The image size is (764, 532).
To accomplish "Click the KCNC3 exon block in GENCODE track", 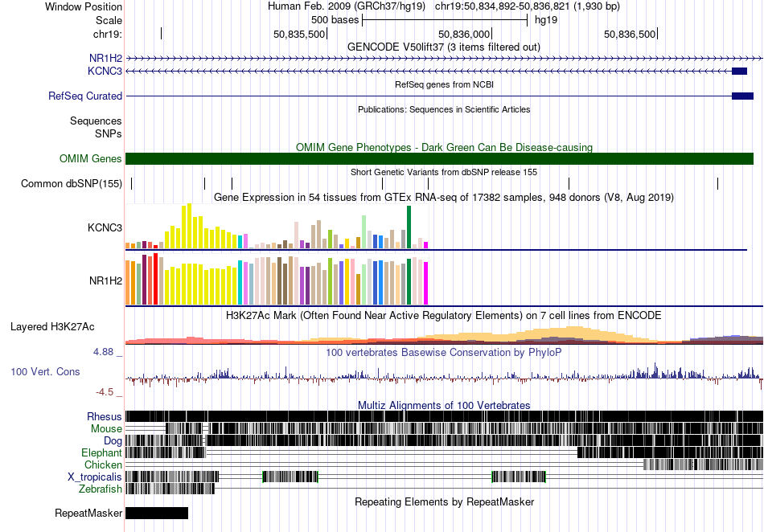I will coord(740,71).
